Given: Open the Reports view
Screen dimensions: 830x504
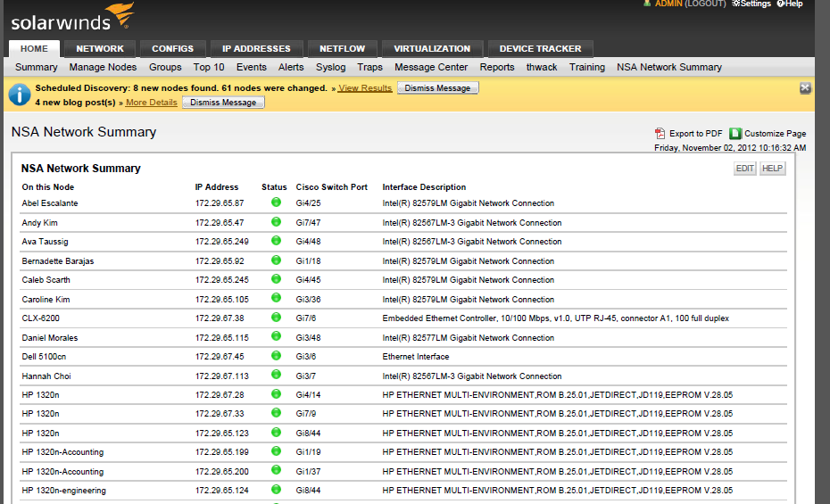Looking at the screenshot, I should 497,67.
